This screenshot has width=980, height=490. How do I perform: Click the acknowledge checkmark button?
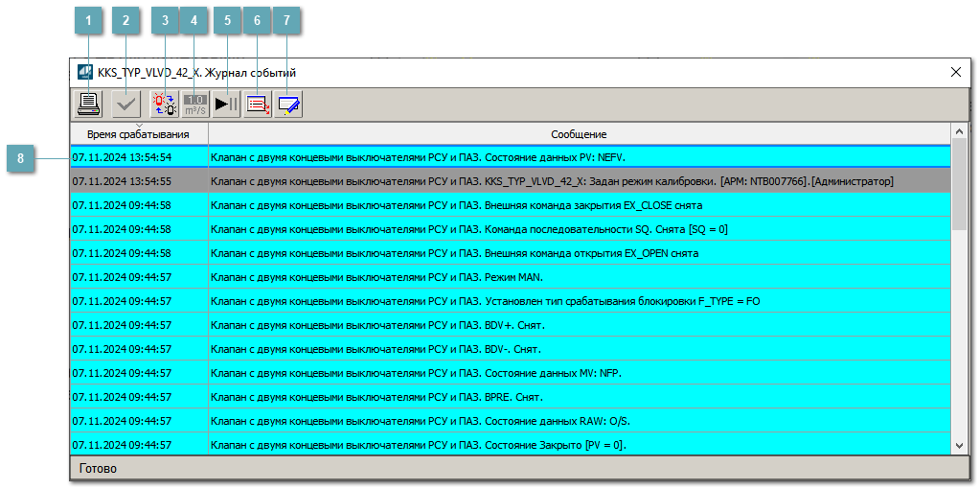[x=125, y=105]
